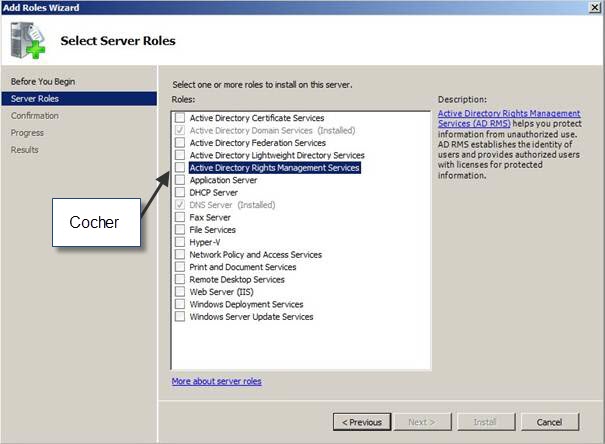Tick the DHCP Server checkbox

point(180,193)
